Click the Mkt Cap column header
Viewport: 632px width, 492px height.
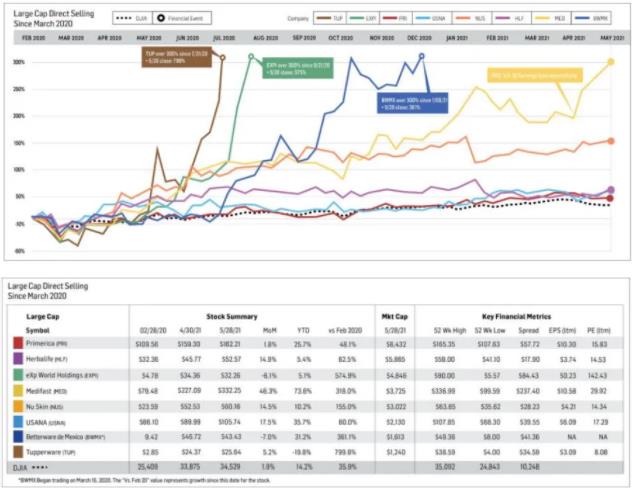point(395,317)
